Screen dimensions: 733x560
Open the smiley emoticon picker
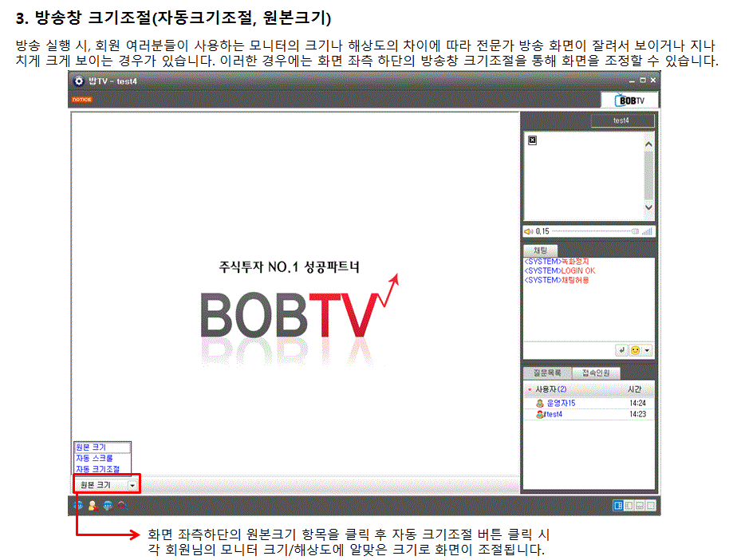(636, 350)
